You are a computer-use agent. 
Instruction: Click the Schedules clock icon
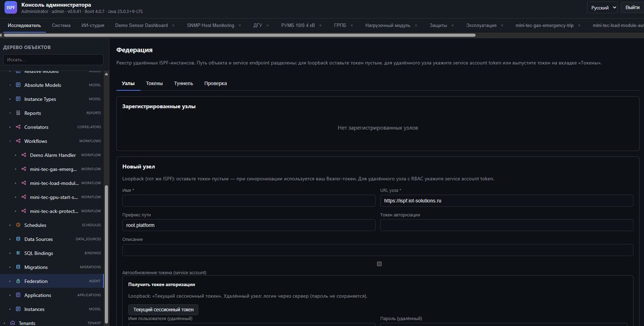pyautogui.click(x=19, y=225)
